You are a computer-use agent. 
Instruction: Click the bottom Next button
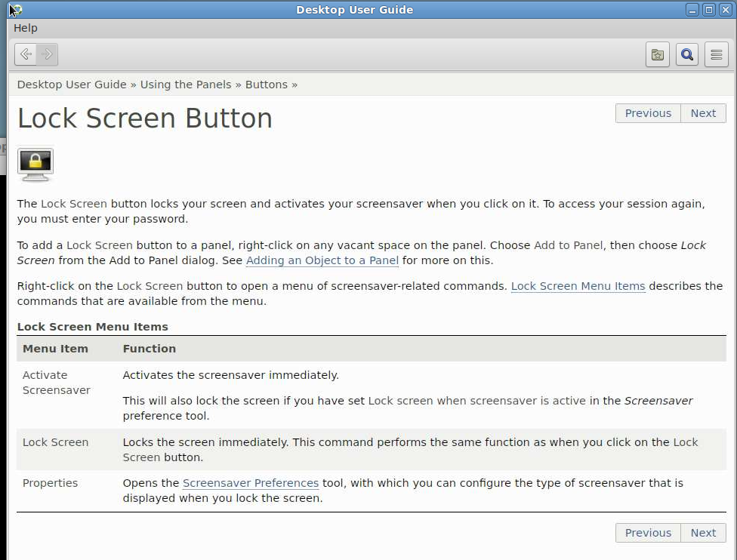703,533
